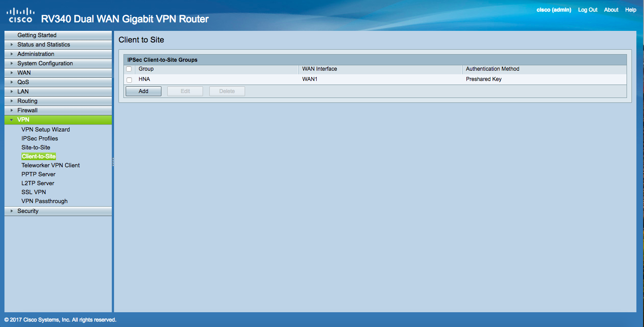Open Getting Started page

pos(58,35)
